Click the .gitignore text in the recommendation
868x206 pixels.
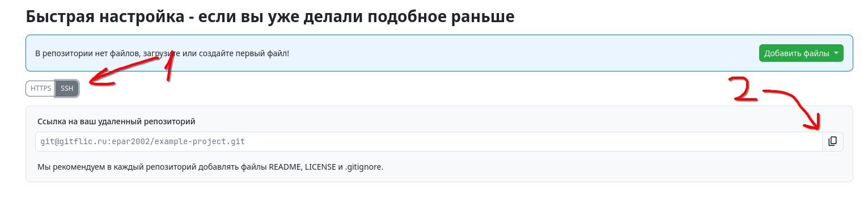365,167
